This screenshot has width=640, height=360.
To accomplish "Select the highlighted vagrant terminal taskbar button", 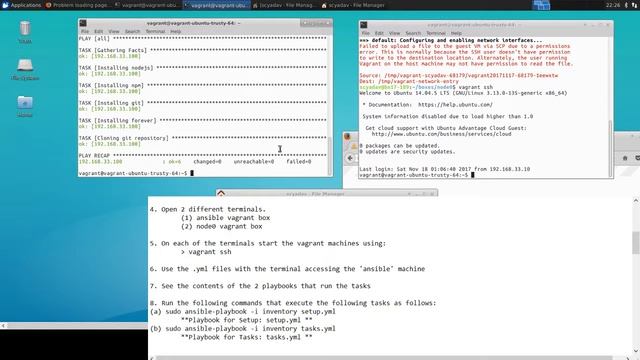I will click(216, 5).
